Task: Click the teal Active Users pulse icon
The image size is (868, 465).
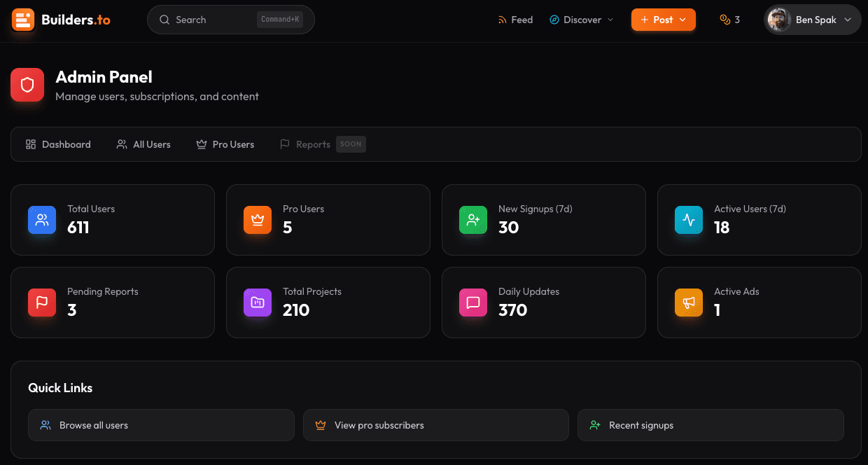Action: 689,220
